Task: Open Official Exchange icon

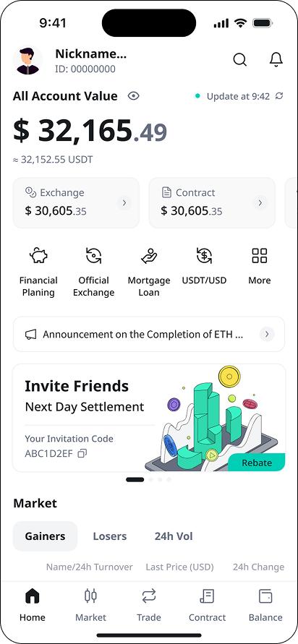Action: coord(94,255)
